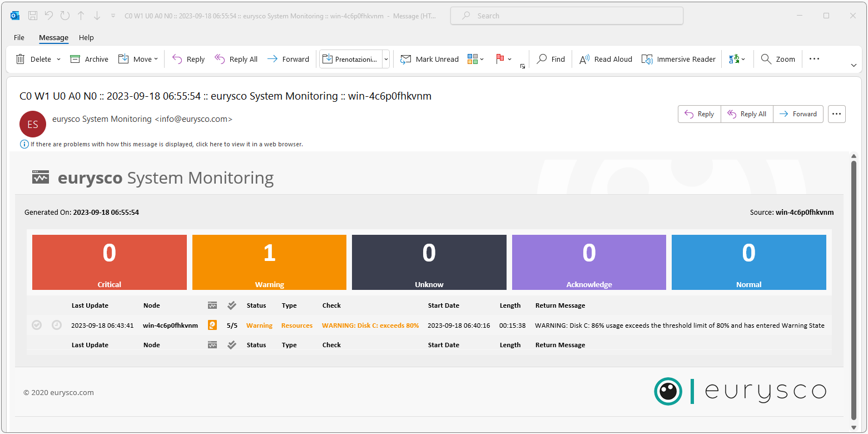
Task: Click the purple Acknowledge count tile
Action: pos(589,262)
